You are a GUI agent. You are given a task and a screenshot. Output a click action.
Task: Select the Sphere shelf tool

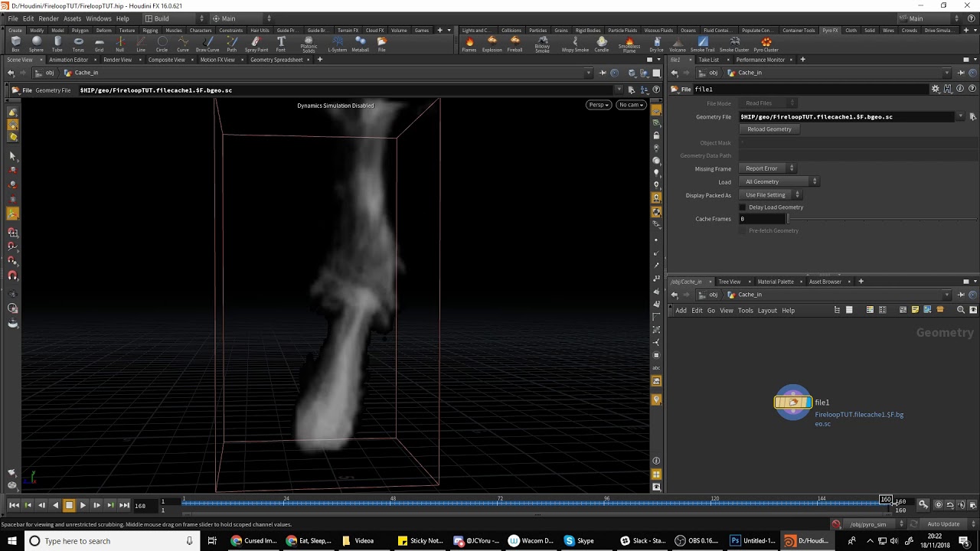click(36, 44)
